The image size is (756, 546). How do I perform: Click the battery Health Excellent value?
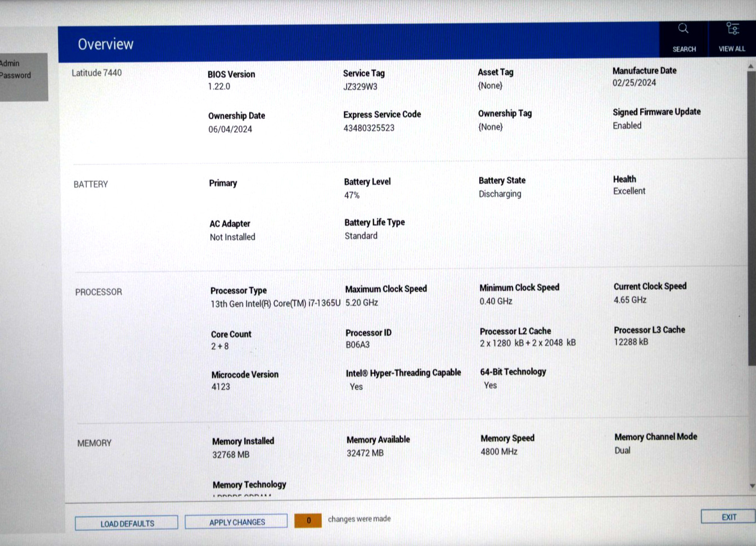(x=629, y=191)
